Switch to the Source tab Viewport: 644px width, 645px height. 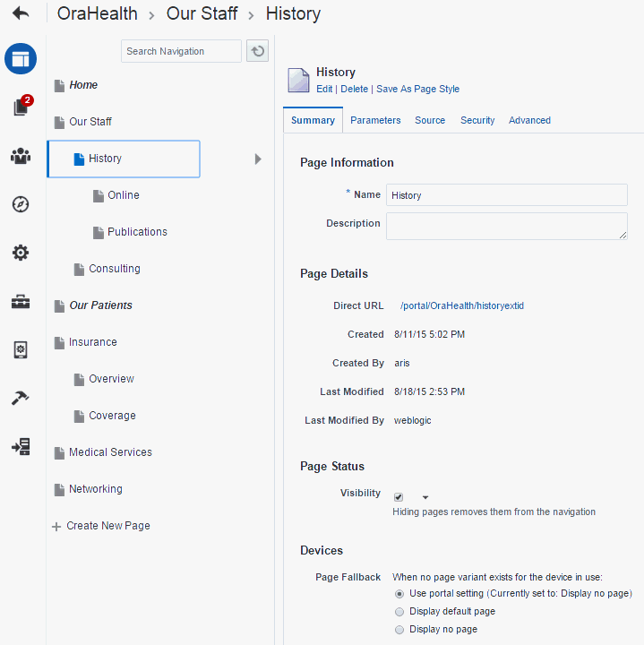coord(430,120)
